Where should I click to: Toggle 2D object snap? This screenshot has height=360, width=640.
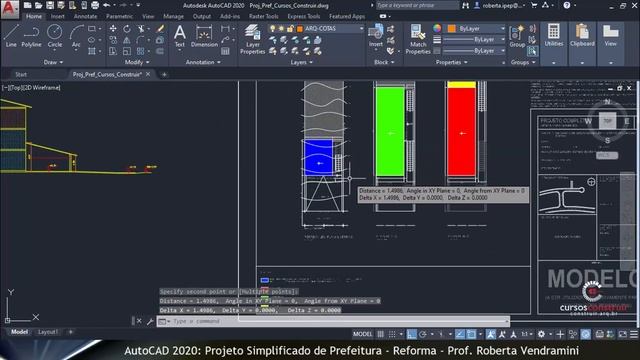471,334
